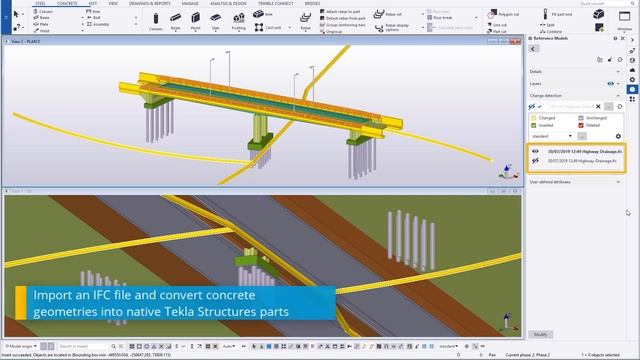Image resolution: width=640 pixels, height=360 pixels.
Task: Clear the change detection file field
Action: coord(598,107)
